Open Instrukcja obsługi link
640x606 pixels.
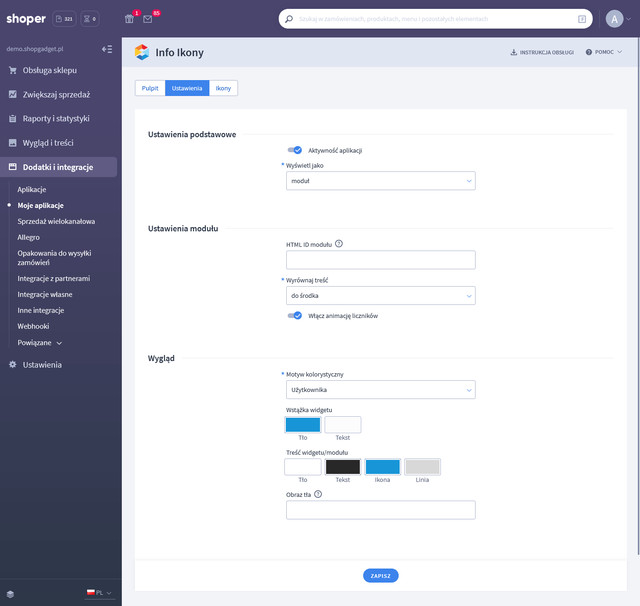pos(541,52)
